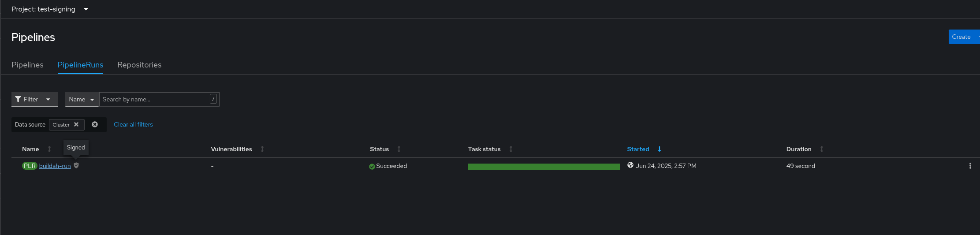The height and width of the screenshot is (235, 980).
Task: Click the PLR resource badge
Action: point(30,166)
